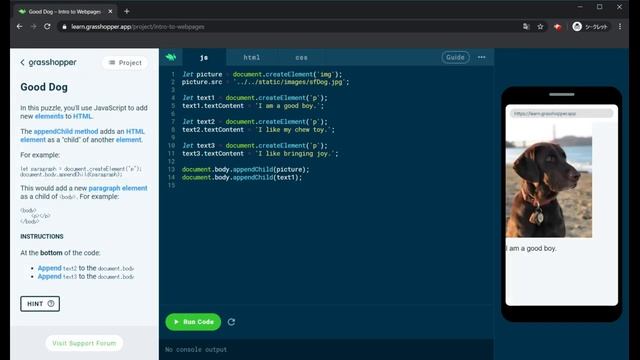Select the Good Dog browser tab
The height and width of the screenshot is (360, 640).
[x=65, y=11]
